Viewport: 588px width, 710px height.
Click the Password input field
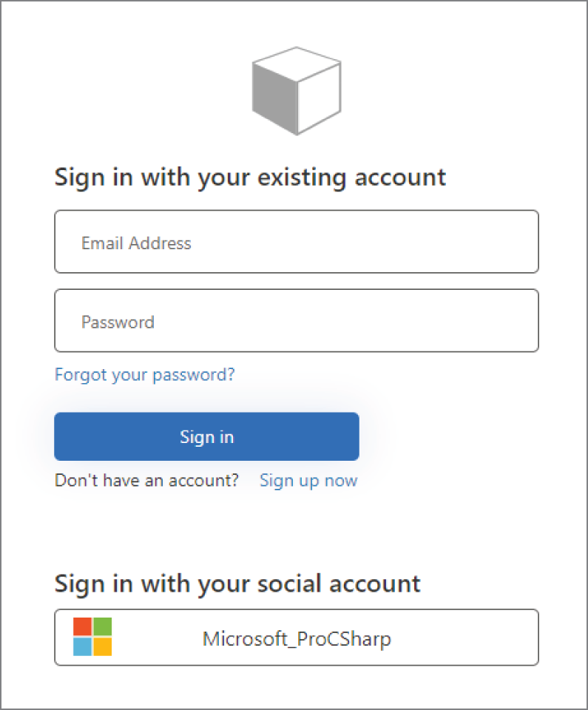point(296,320)
